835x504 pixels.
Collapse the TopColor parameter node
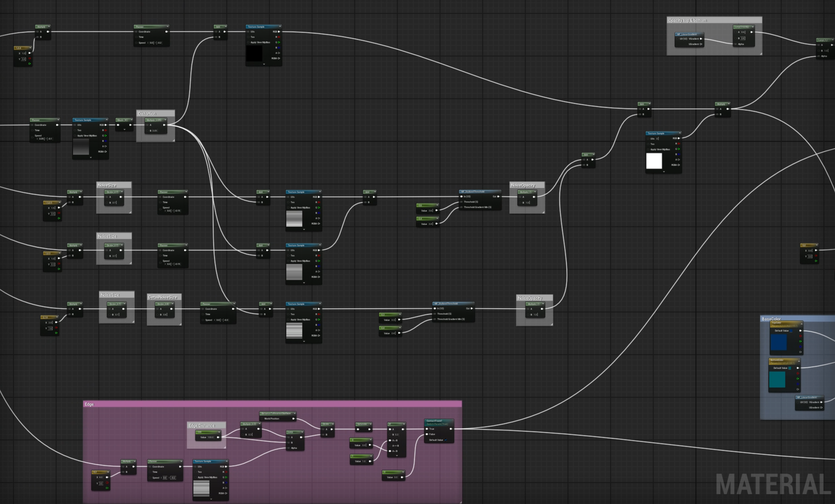[801, 324]
